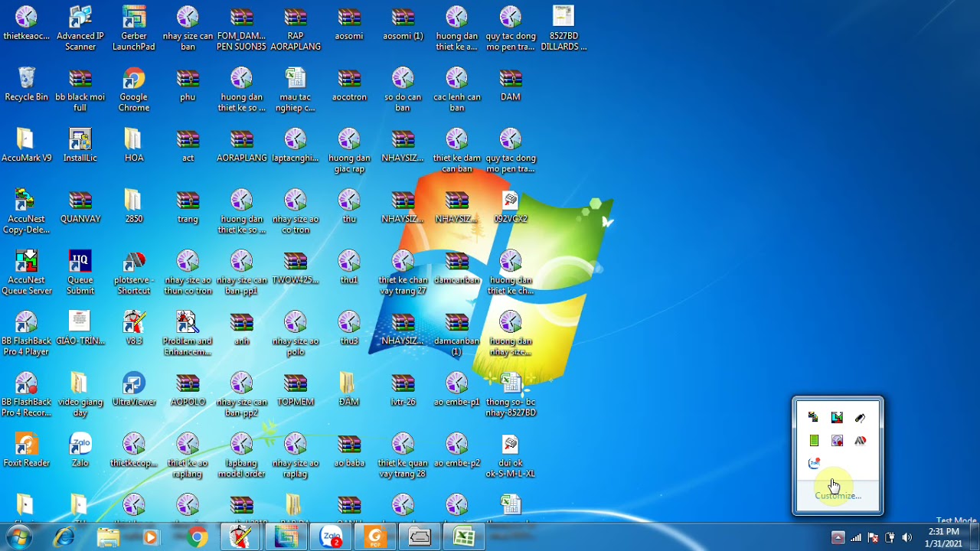Select the aocotron archive icon
980x551 pixels.
tap(349, 84)
